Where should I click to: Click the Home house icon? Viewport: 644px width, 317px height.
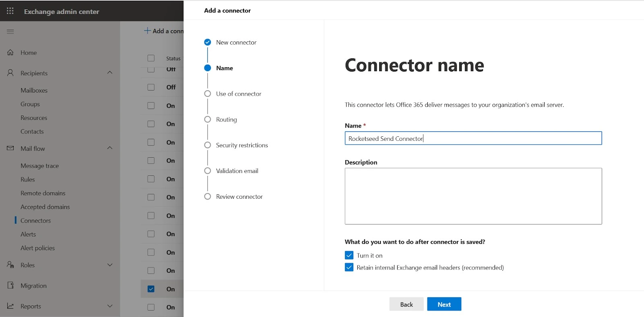[x=10, y=52]
